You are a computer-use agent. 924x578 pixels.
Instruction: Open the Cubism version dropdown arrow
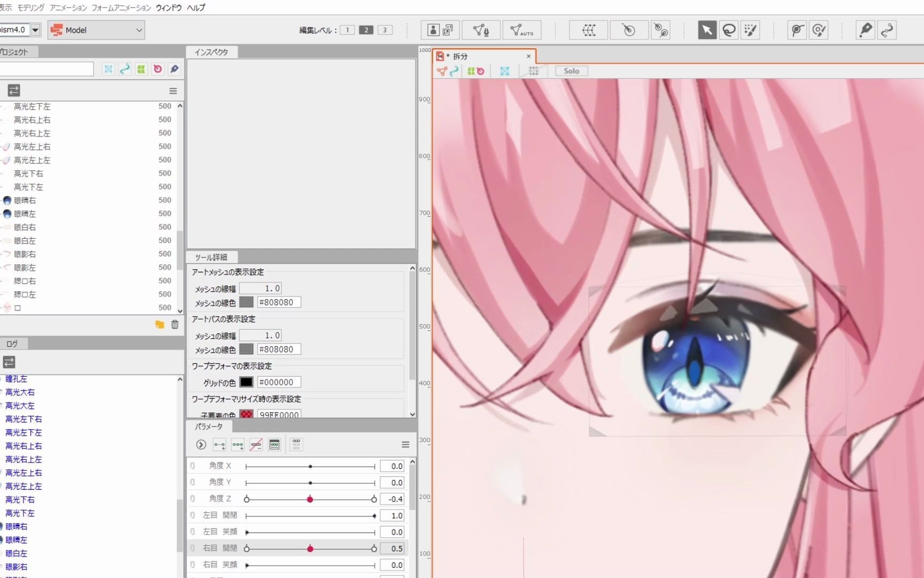35,30
